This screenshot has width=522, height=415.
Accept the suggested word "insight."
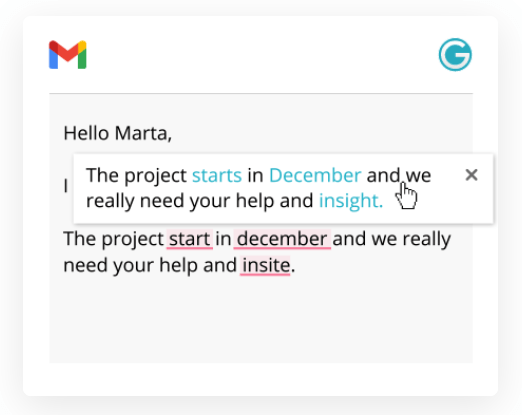click(x=351, y=201)
